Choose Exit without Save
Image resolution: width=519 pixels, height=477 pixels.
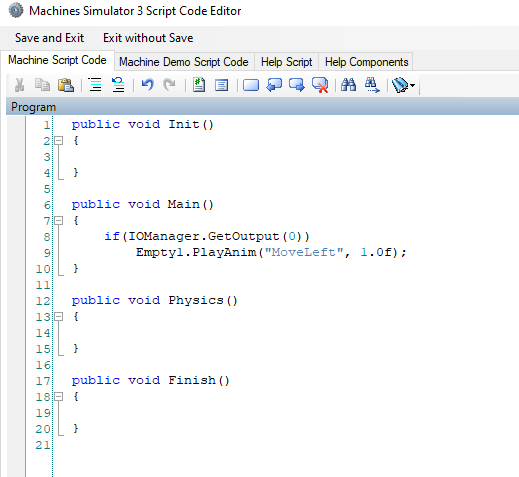coord(148,38)
